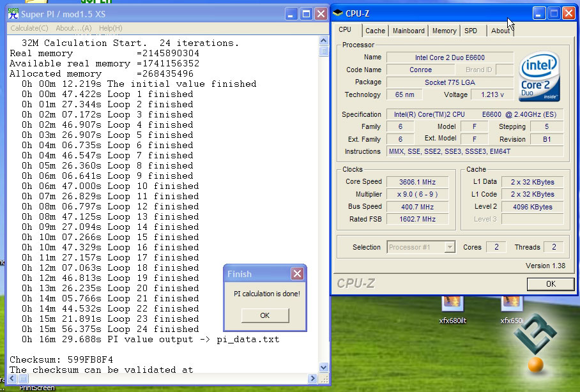Screen dimensions: 580x392
Task: Click the Stepping value 5
Action: point(547,126)
